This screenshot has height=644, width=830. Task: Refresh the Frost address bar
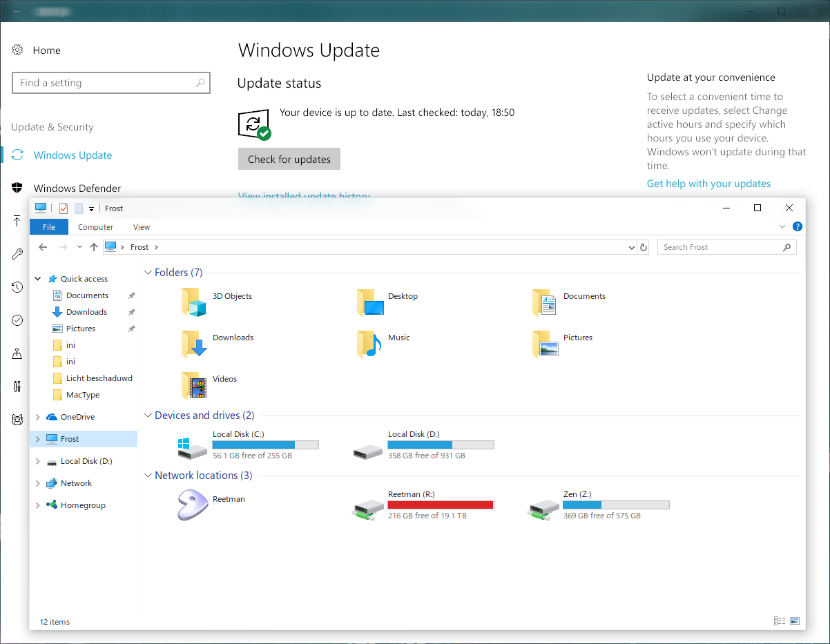point(644,247)
